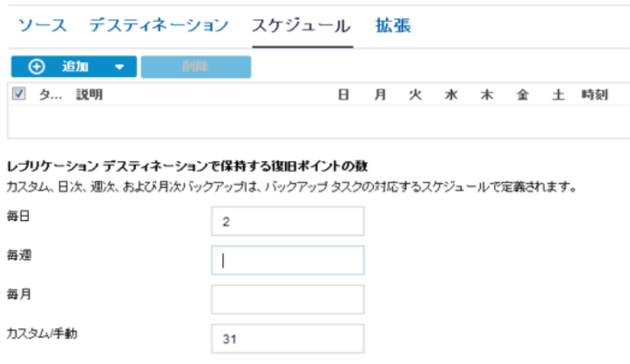Image resolution: width=630 pixels, height=364 pixels.
Task: Select the カスタム/手動 input field
Action: 288,338
